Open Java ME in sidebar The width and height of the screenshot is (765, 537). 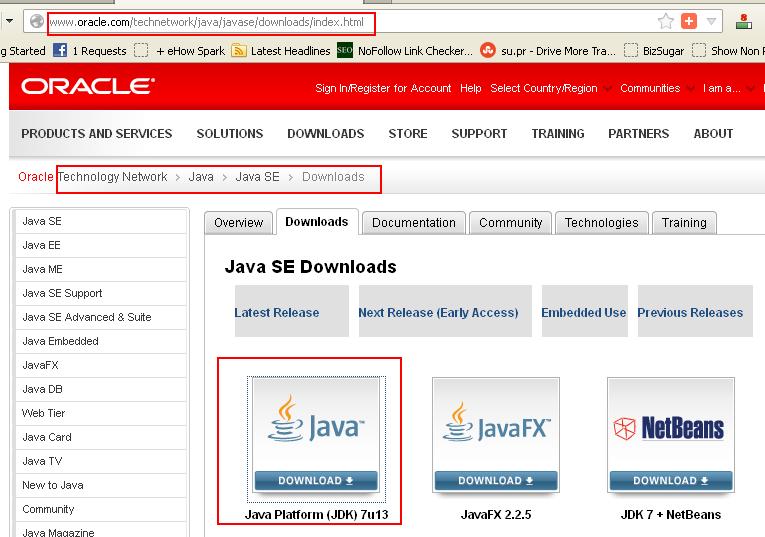click(101, 269)
